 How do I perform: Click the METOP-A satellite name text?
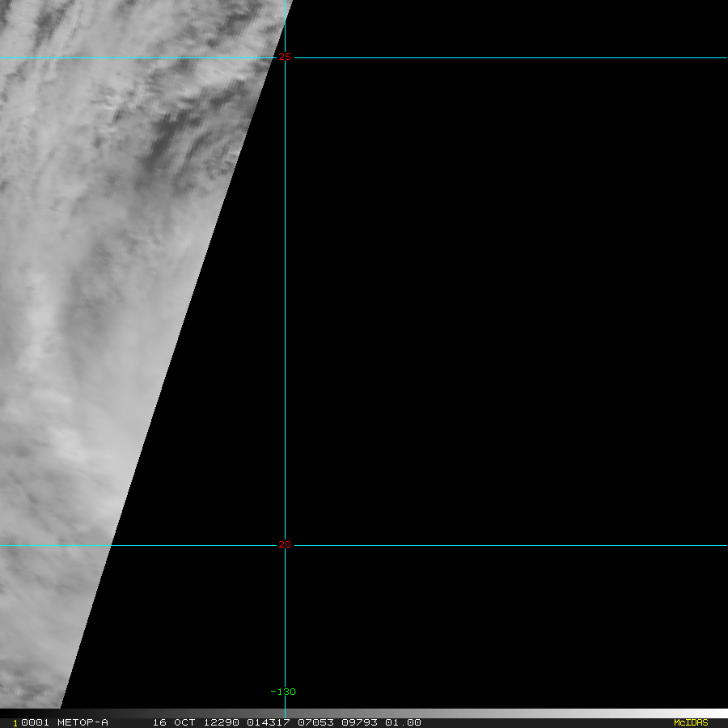pos(82,722)
